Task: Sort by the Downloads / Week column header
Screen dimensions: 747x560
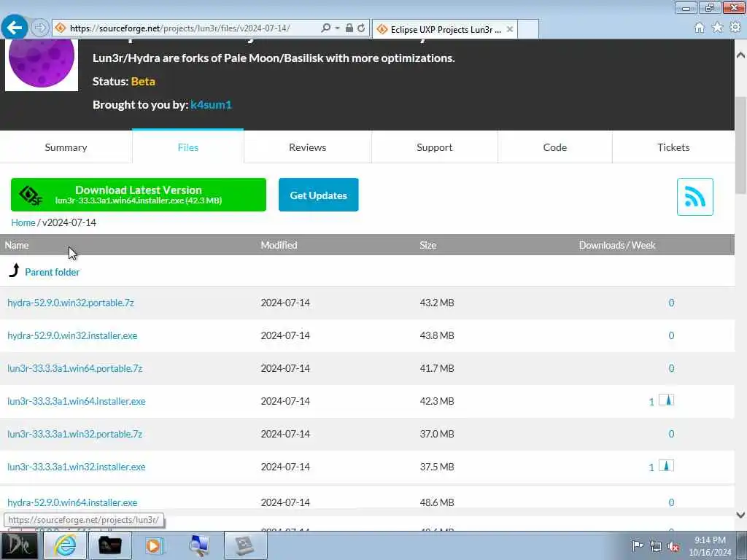Action: pos(617,245)
